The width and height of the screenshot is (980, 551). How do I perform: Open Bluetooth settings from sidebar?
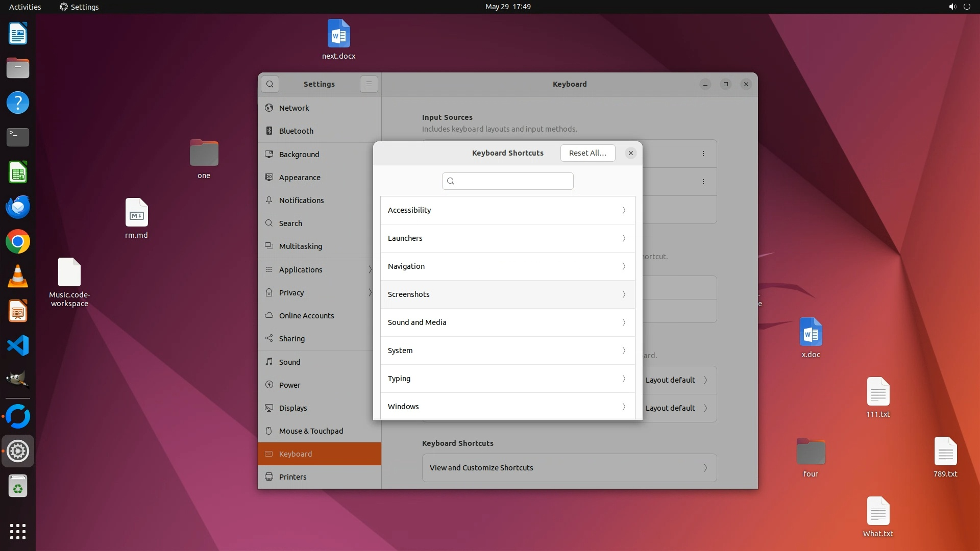coord(296,131)
